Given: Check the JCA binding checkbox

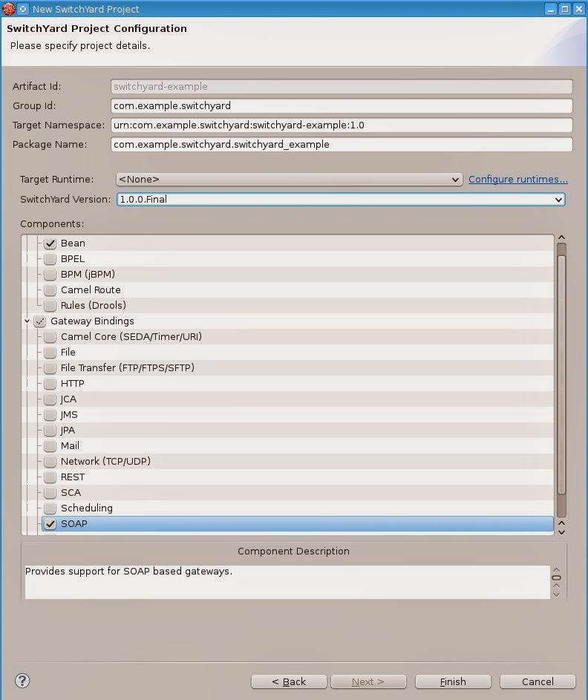Looking at the screenshot, I should click(x=50, y=399).
